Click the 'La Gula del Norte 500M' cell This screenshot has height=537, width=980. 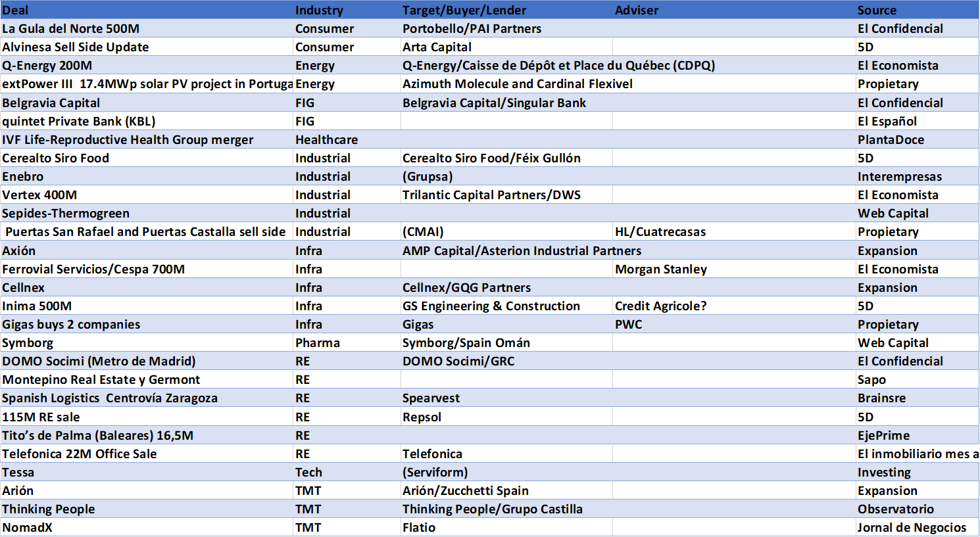(x=147, y=28)
